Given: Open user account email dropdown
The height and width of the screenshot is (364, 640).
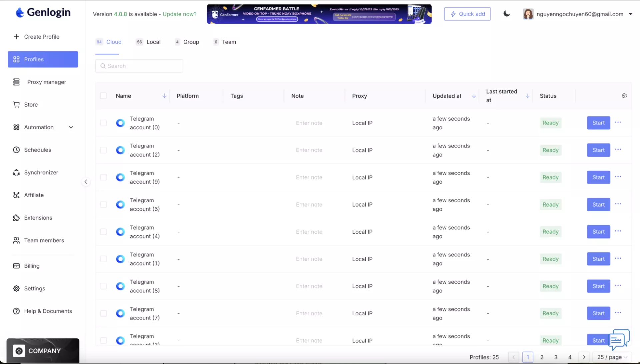Looking at the screenshot, I should pos(630,14).
